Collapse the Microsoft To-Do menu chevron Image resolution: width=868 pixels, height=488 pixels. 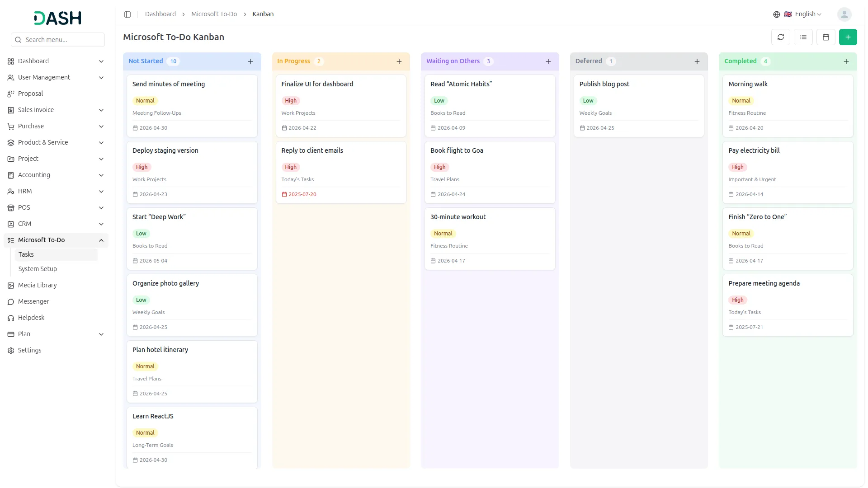tap(101, 240)
